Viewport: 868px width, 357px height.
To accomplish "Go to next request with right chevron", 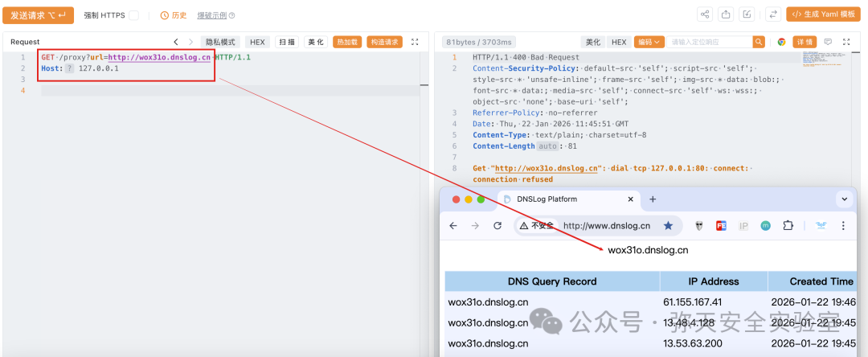I will pos(191,42).
